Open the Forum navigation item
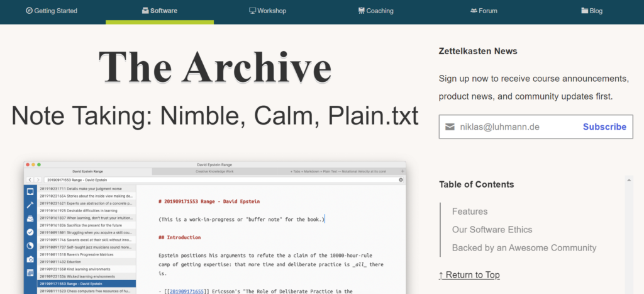This screenshot has width=644, height=294. (484, 11)
